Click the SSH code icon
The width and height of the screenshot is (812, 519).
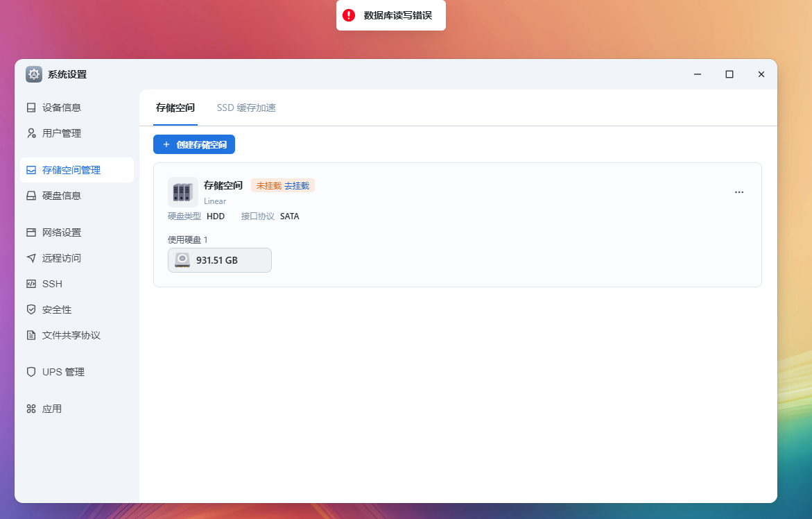coord(31,284)
